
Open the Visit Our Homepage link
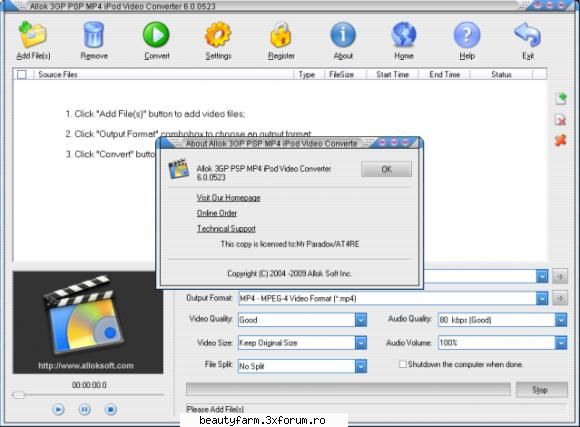[x=228, y=198]
